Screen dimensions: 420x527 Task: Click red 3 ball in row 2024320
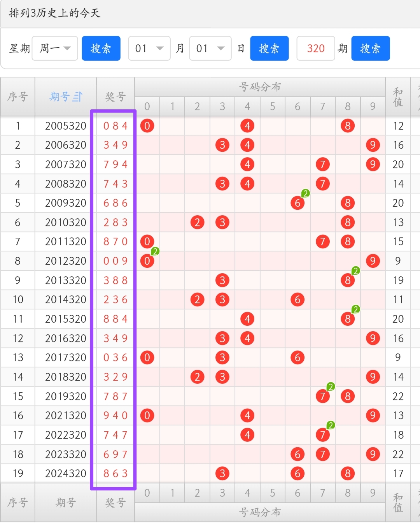222,473
